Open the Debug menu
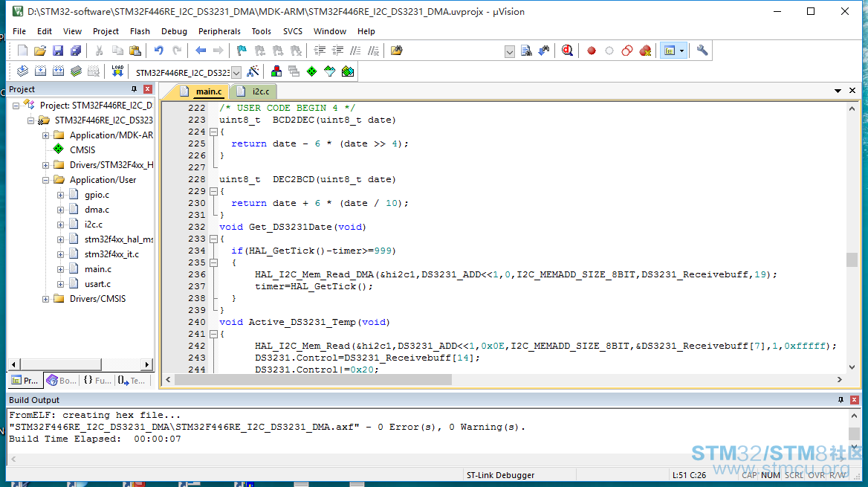 175,31
